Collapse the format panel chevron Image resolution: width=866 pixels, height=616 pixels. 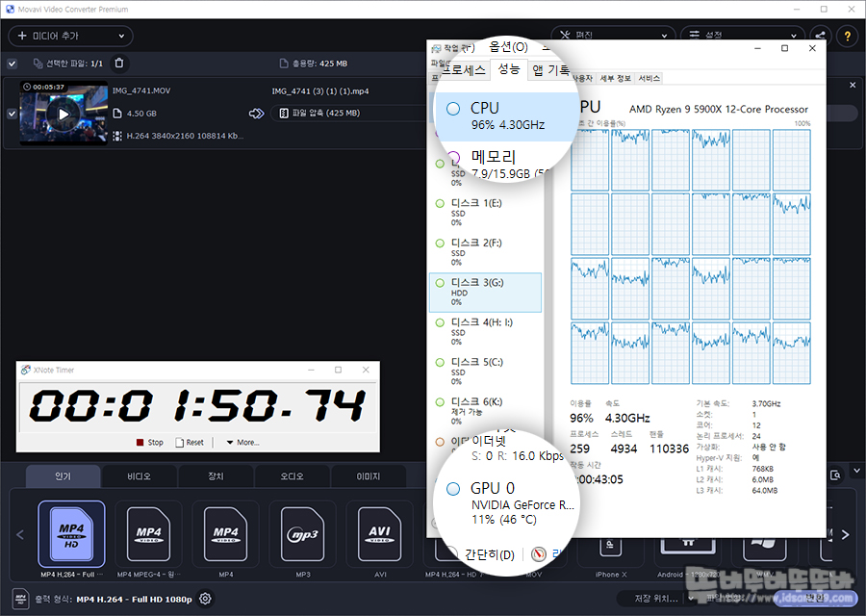point(856,471)
